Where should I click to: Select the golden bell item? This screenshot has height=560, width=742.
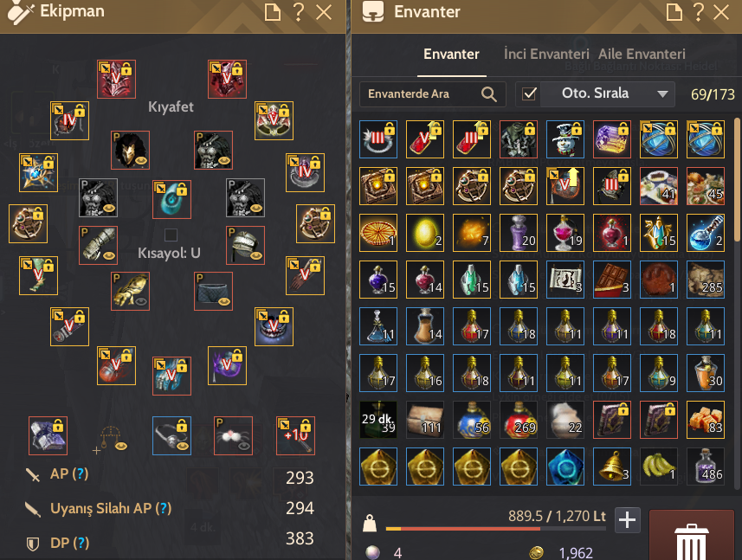pyautogui.click(x=612, y=467)
